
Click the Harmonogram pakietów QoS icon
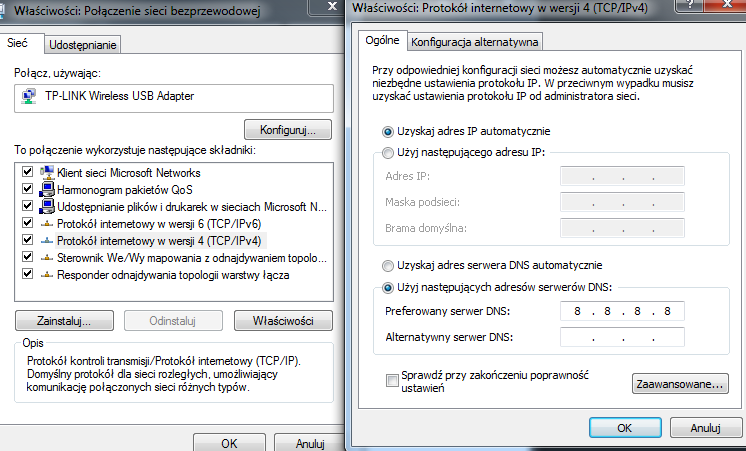tap(47, 189)
